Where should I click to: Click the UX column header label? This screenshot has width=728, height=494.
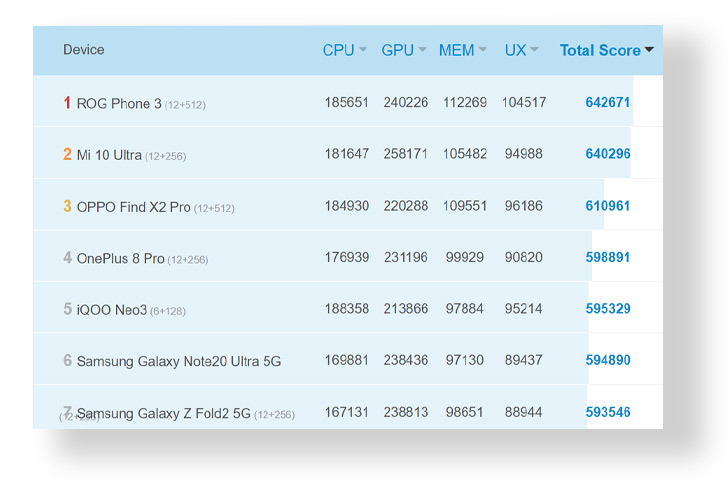(515, 50)
